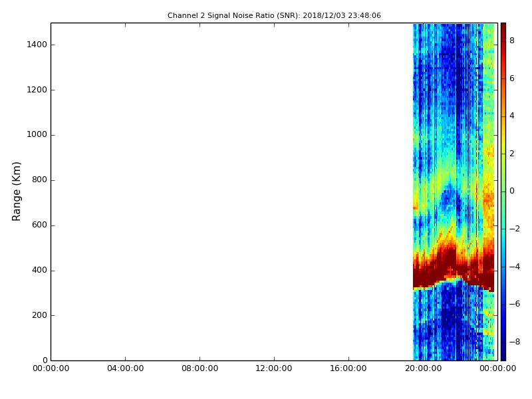Click the 16:00:00 time tick label

click(x=348, y=368)
